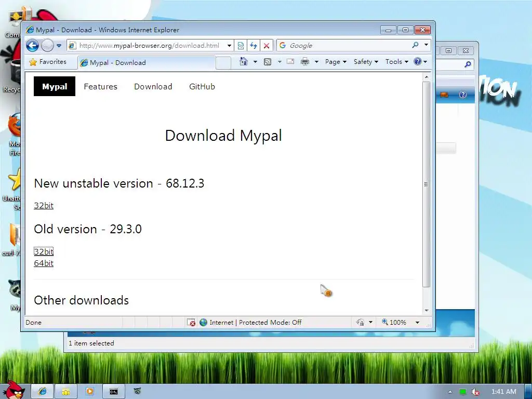This screenshot has height=399, width=532.
Task: Click the muted volume tray icon
Action: tap(475, 392)
